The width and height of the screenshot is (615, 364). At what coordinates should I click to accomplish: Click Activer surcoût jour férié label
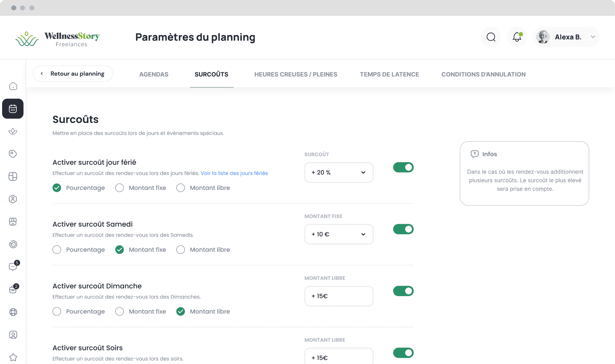[x=94, y=163]
